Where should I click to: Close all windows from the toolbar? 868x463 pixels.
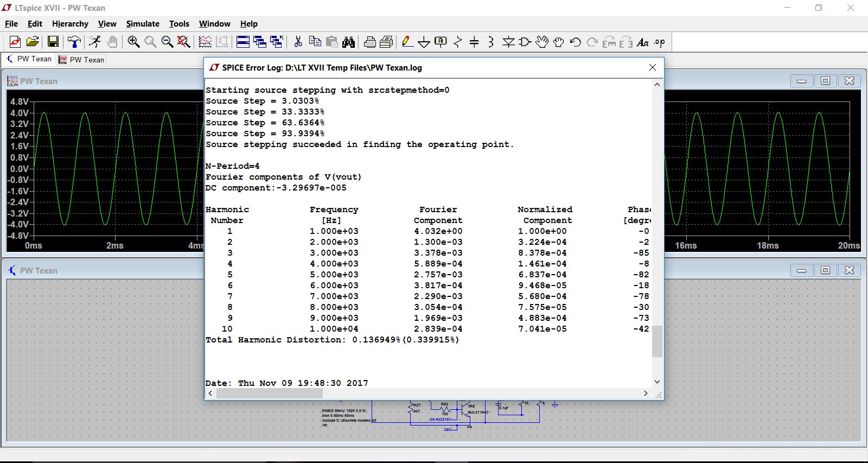[x=277, y=42]
